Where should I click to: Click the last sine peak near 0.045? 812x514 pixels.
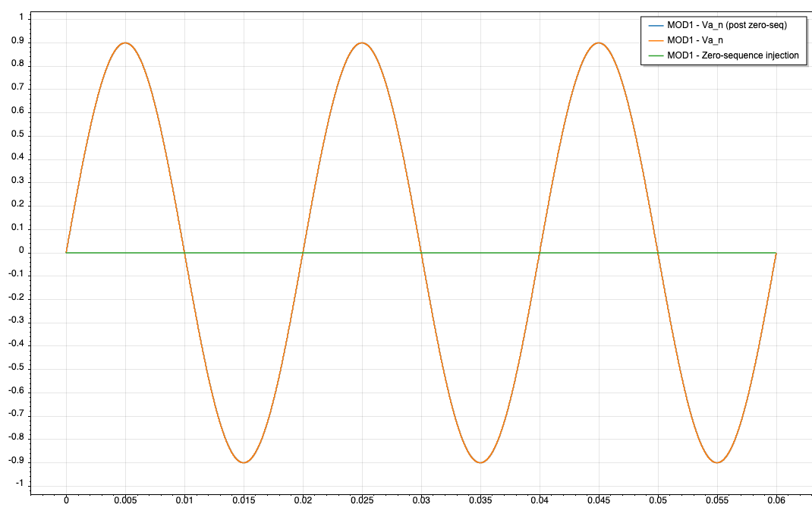point(599,43)
